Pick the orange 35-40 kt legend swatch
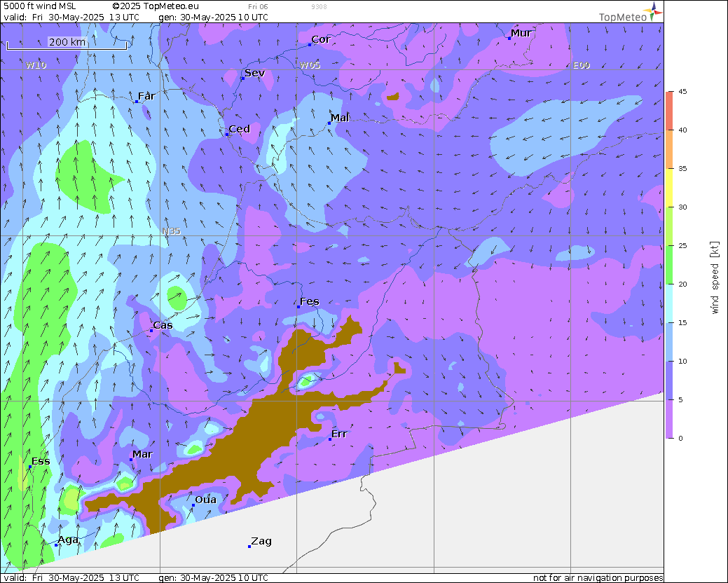This screenshot has width=728, height=583. [669, 149]
